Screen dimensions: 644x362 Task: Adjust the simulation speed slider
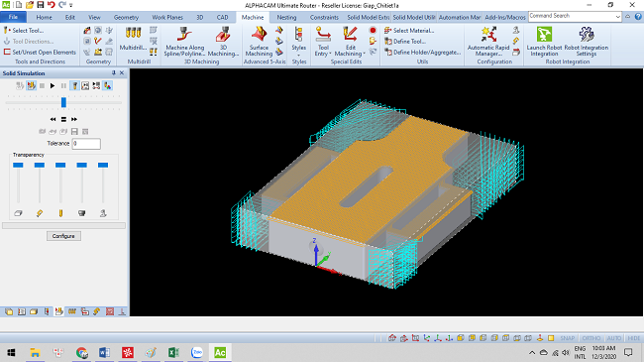coord(63,102)
